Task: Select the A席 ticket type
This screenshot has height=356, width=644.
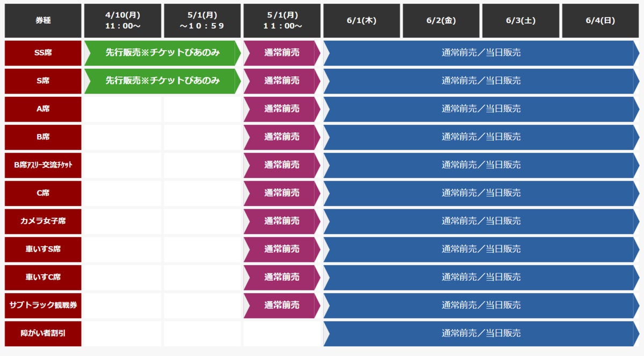Action: click(43, 109)
